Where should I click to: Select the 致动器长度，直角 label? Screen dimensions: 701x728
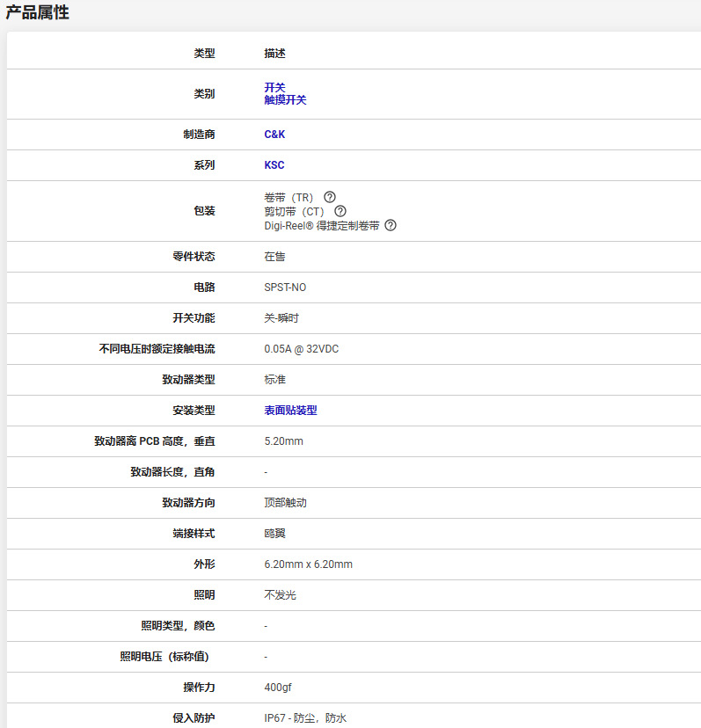coord(172,472)
